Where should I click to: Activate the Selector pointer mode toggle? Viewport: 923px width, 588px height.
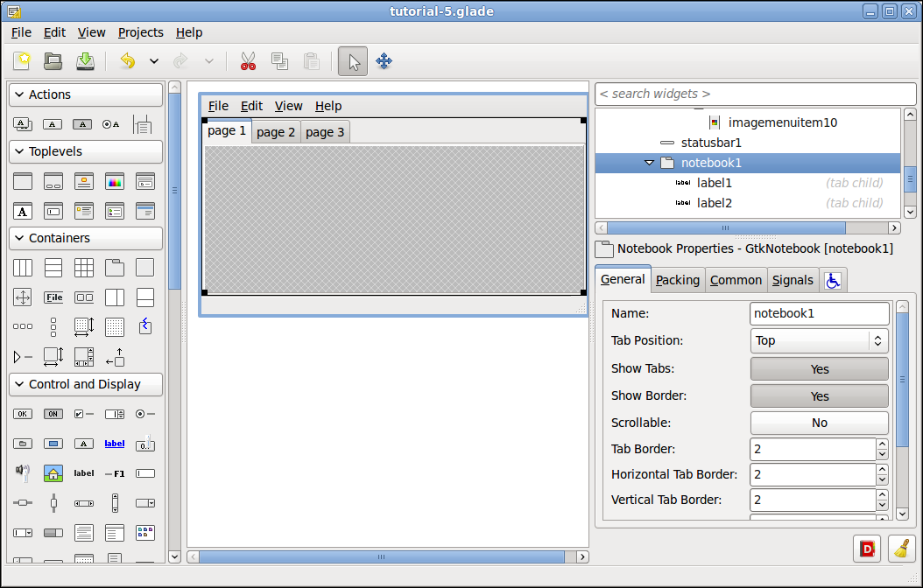[353, 61]
